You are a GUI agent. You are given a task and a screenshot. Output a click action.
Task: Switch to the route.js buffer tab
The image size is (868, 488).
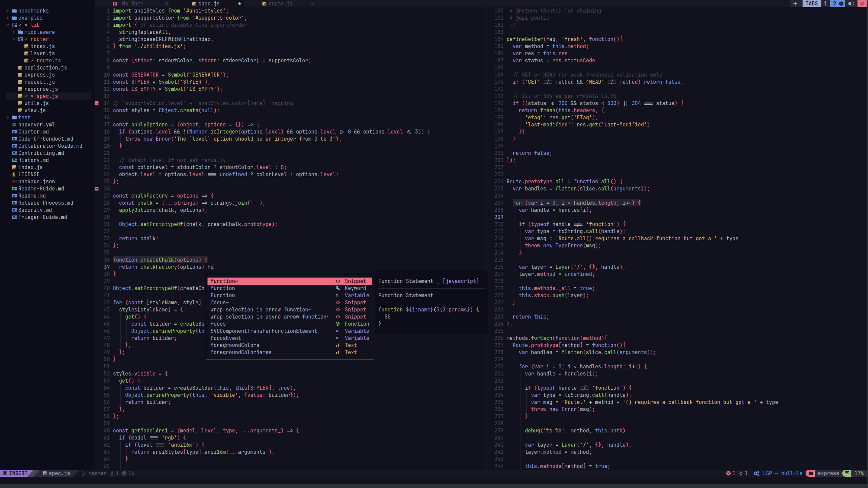tap(280, 3)
